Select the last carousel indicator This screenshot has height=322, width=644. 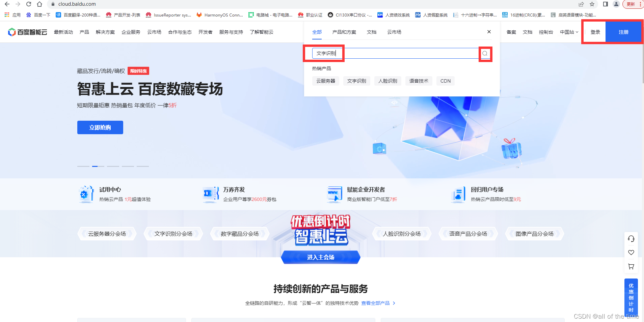click(143, 166)
